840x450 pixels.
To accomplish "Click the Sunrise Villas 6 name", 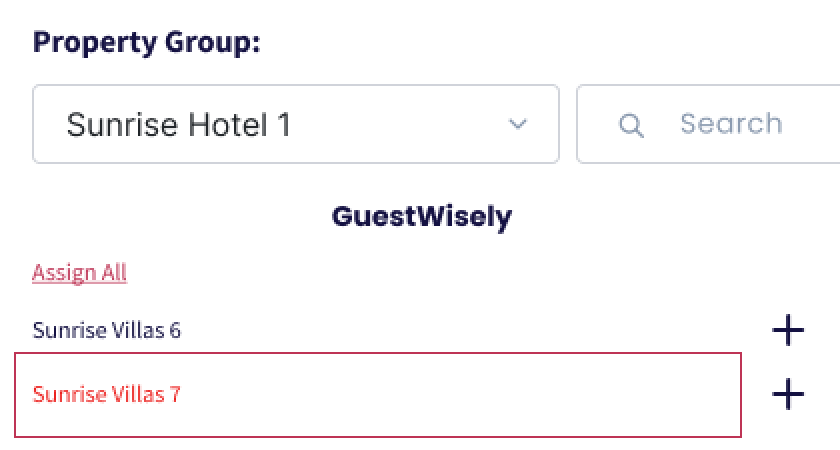I will pyautogui.click(x=107, y=330).
